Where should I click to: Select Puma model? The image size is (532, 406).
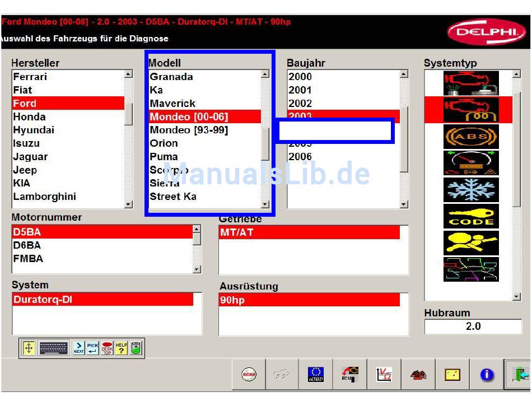(x=205, y=157)
